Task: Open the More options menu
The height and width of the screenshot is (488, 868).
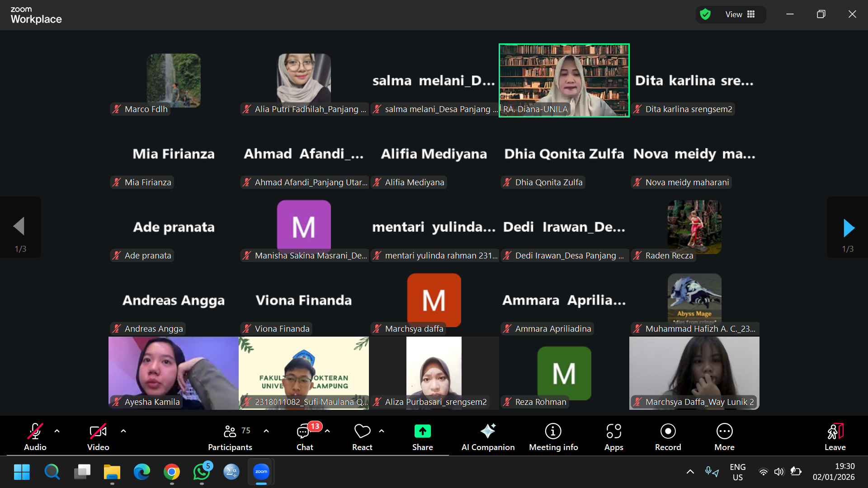Action: point(724,436)
